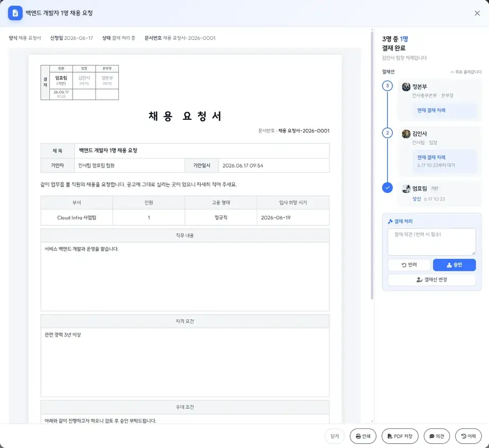Click the stamp icon inside 승인 button
489x448 pixels.
(x=449, y=265)
